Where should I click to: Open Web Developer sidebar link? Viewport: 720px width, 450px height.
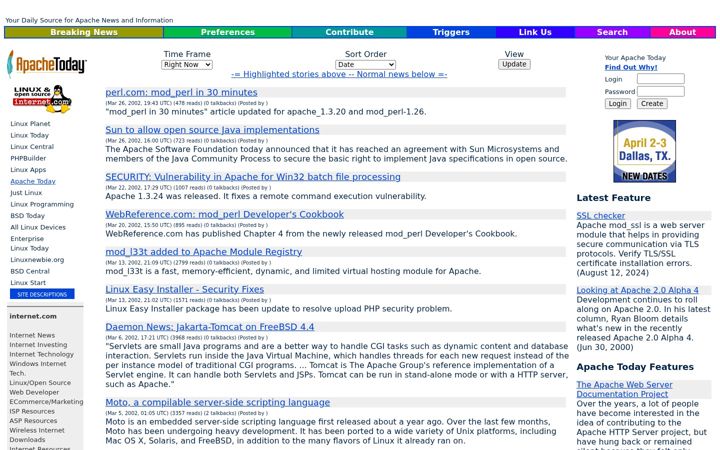(x=34, y=393)
